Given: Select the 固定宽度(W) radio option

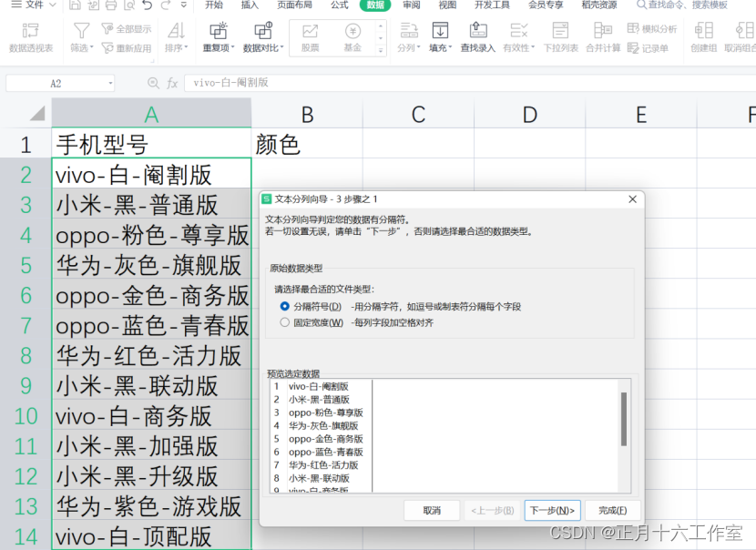Looking at the screenshot, I should (284, 322).
